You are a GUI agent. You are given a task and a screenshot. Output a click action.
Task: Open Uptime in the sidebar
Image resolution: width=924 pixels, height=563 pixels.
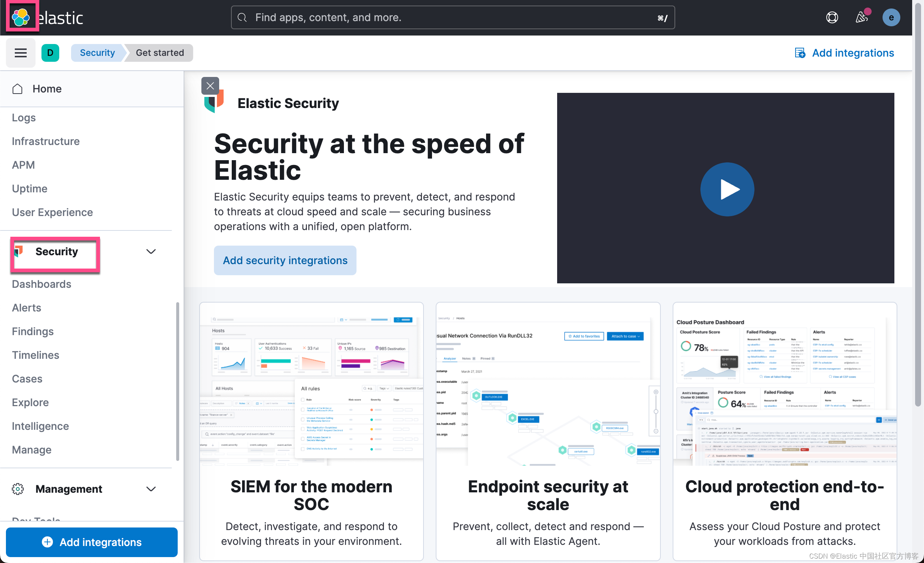point(30,189)
